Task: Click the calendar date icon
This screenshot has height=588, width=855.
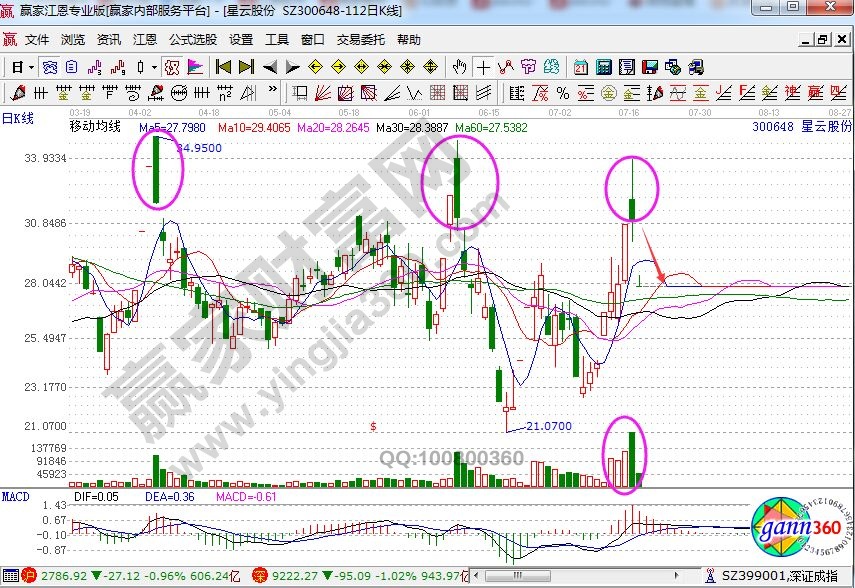Action: [581, 67]
